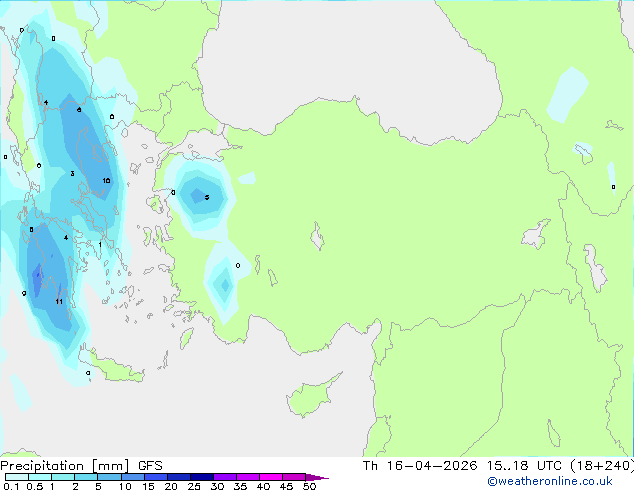634x490 pixels.
Task: Click the '25' legend scale label
Action: [x=194, y=486]
